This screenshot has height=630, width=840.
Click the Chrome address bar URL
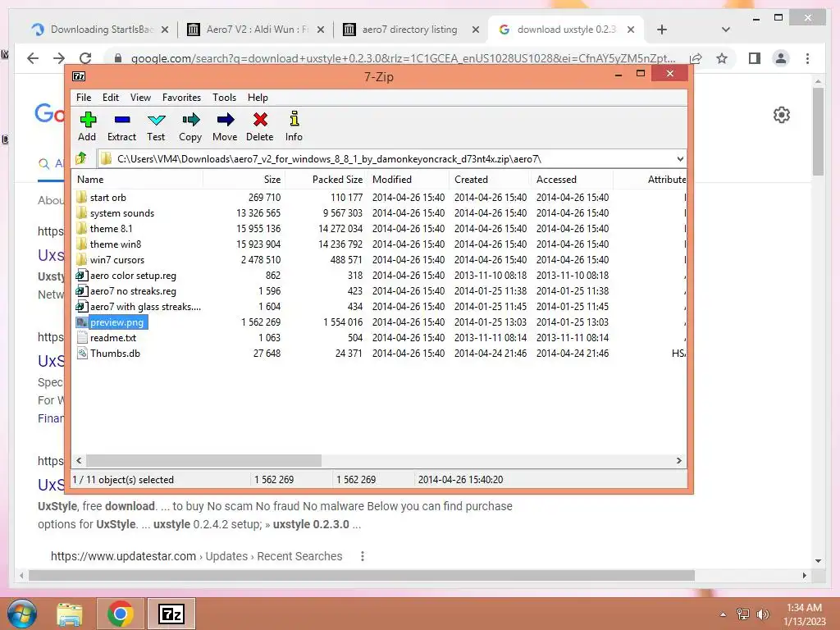402,58
